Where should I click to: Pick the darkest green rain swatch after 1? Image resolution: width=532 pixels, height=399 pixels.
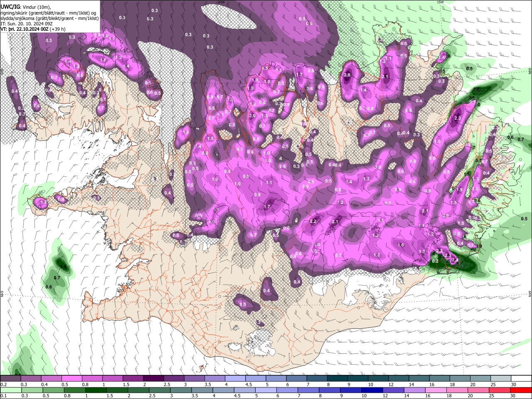click(95, 390)
